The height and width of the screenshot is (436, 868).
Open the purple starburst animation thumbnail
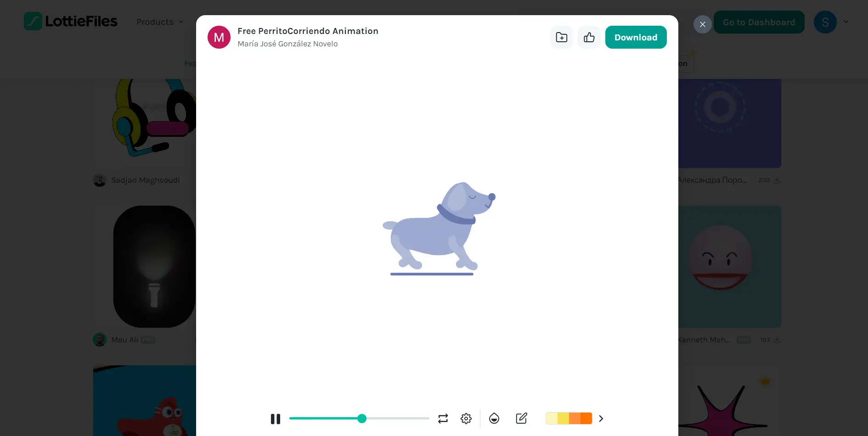[730, 401]
